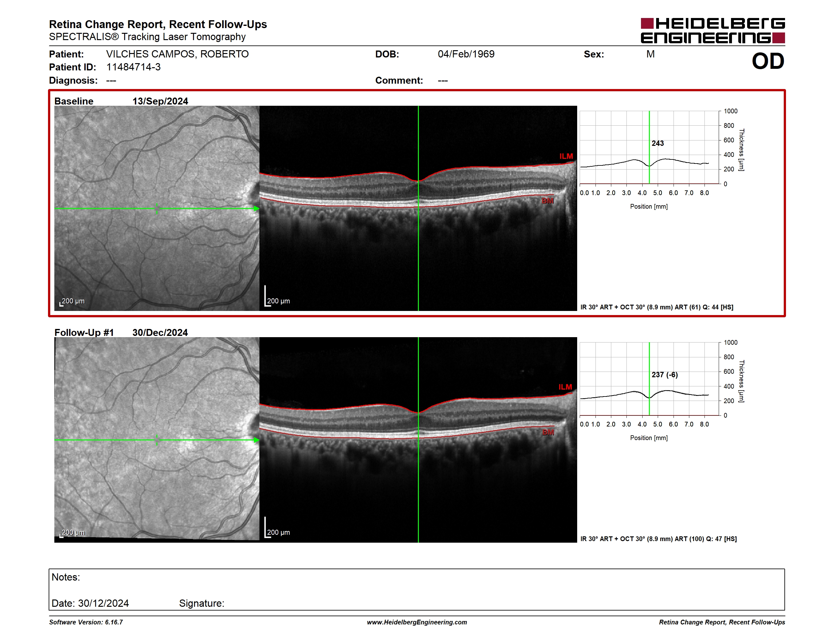Click the DOB value 04/Feb/1969

pos(466,54)
